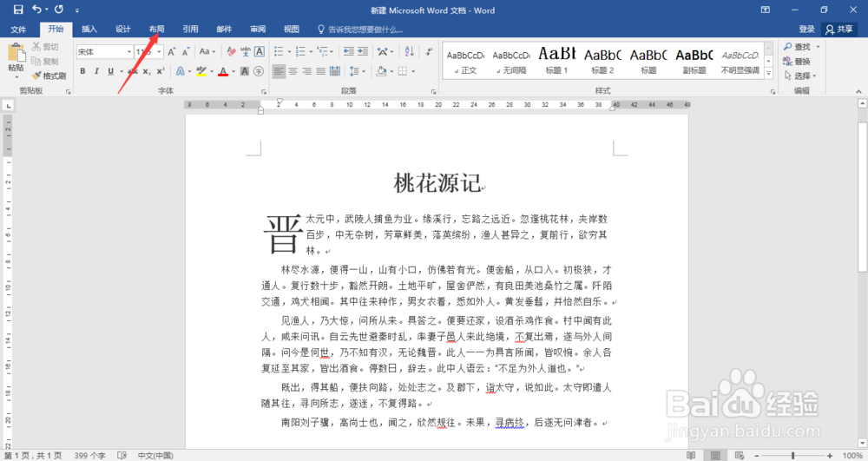Decrease font size with the shrink font icon

tap(186, 51)
